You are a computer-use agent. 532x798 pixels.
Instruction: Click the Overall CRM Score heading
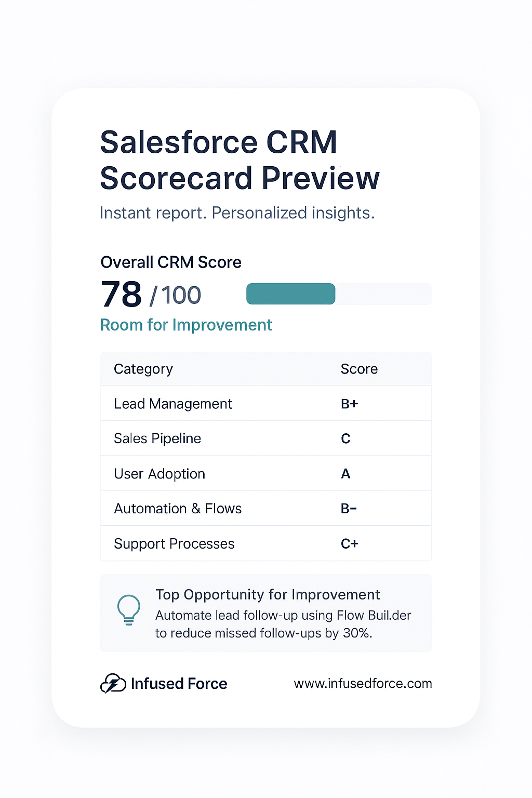(170, 262)
